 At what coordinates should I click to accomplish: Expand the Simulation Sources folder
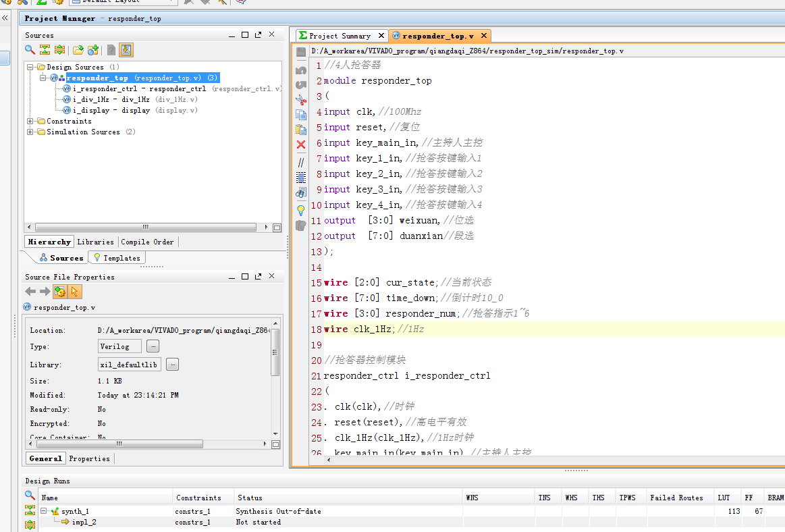[30, 132]
